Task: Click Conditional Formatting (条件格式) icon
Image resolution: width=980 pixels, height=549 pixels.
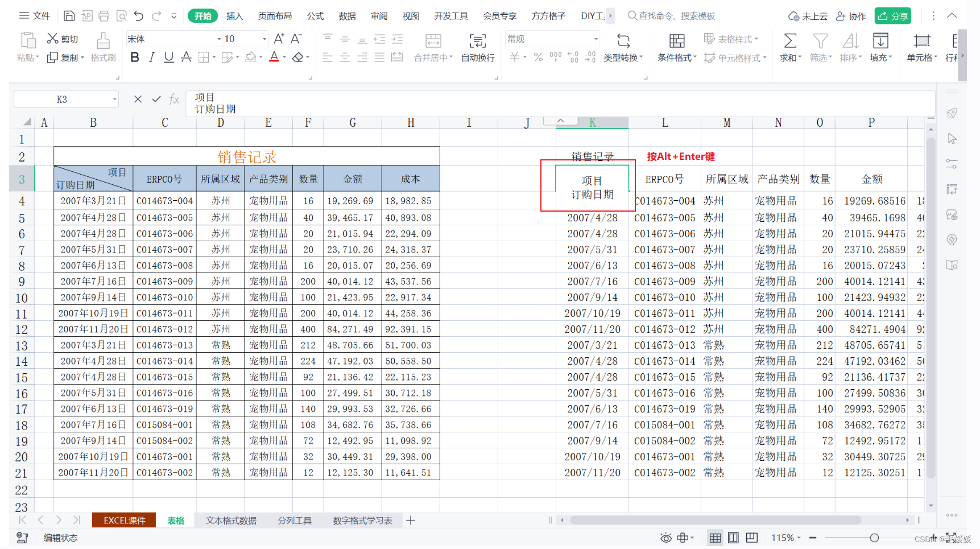Action: [x=677, y=41]
